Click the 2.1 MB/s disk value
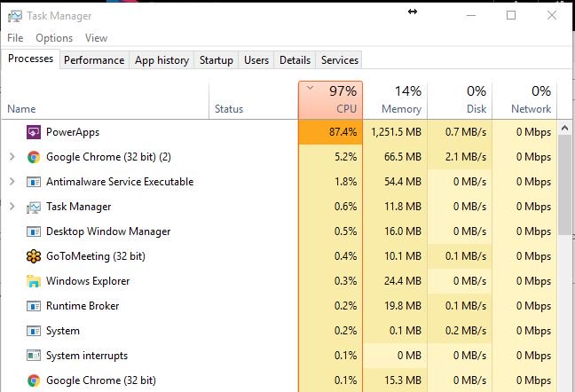The width and height of the screenshot is (575, 392). pyautogui.click(x=465, y=157)
